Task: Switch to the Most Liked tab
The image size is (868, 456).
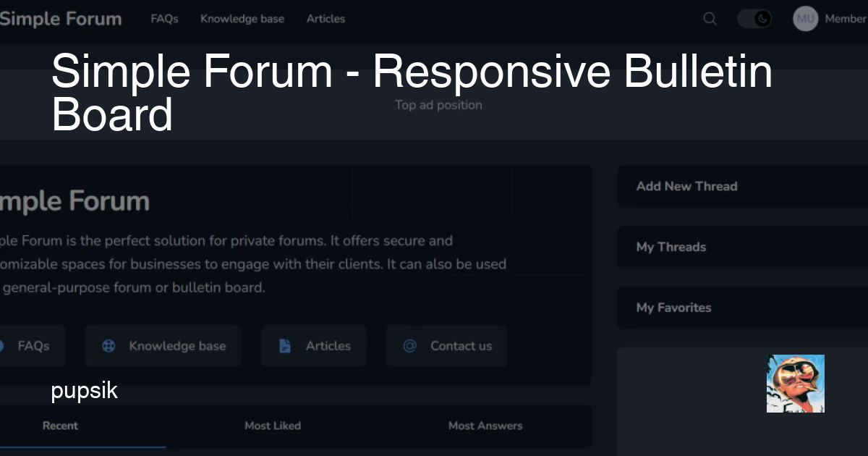Action: click(x=273, y=426)
